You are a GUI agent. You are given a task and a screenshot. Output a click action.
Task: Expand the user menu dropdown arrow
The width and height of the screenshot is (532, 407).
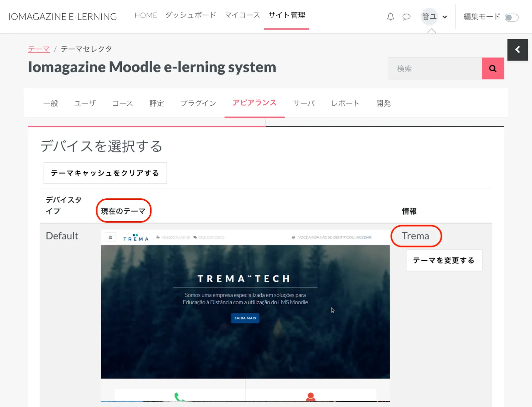(445, 17)
